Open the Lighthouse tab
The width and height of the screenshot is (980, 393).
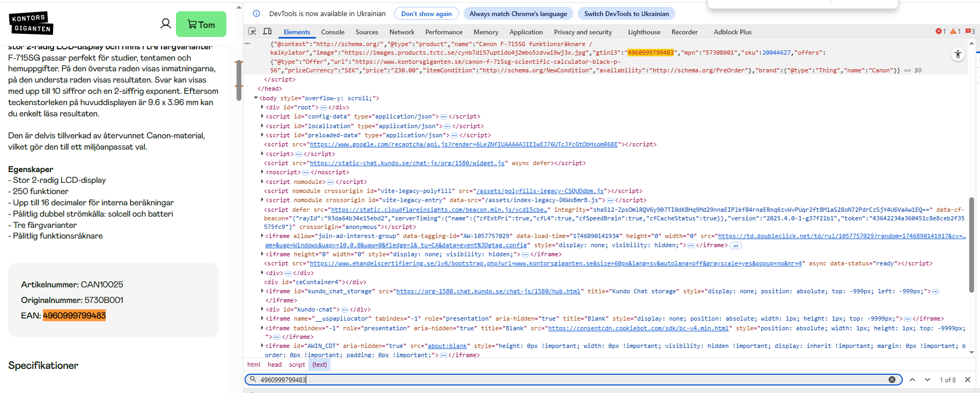(644, 32)
